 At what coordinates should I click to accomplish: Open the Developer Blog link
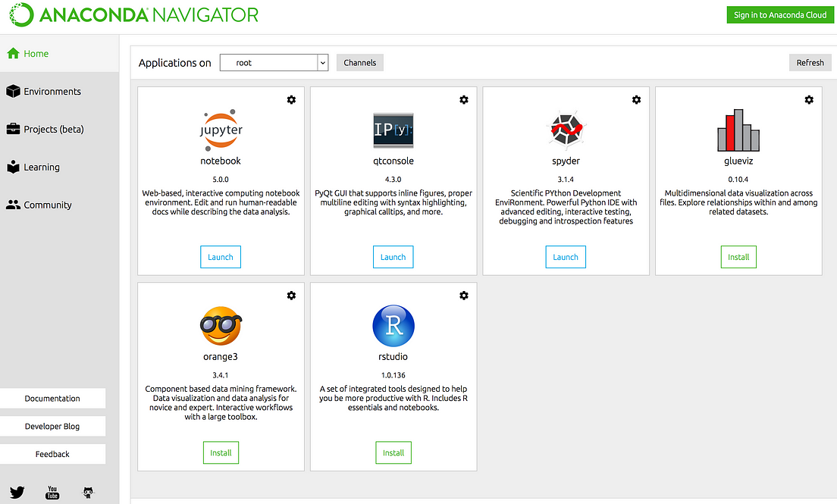[x=52, y=426]
